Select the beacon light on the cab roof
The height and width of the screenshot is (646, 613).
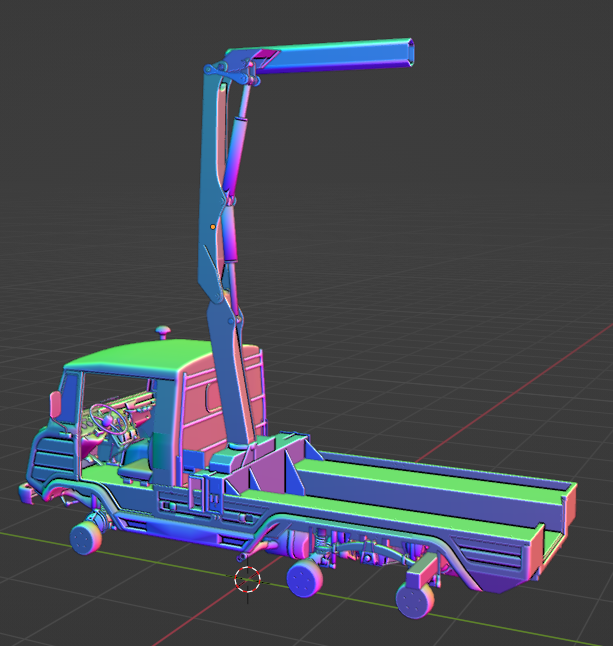163,332
